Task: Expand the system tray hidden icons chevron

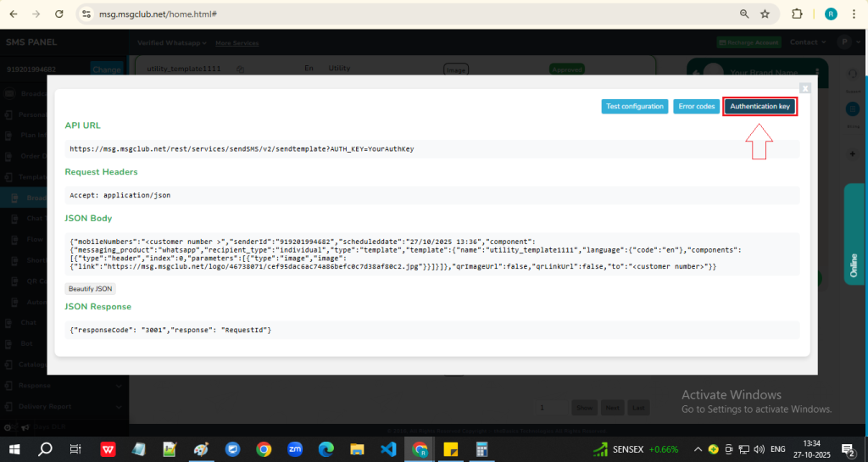Action: point(697,448)
